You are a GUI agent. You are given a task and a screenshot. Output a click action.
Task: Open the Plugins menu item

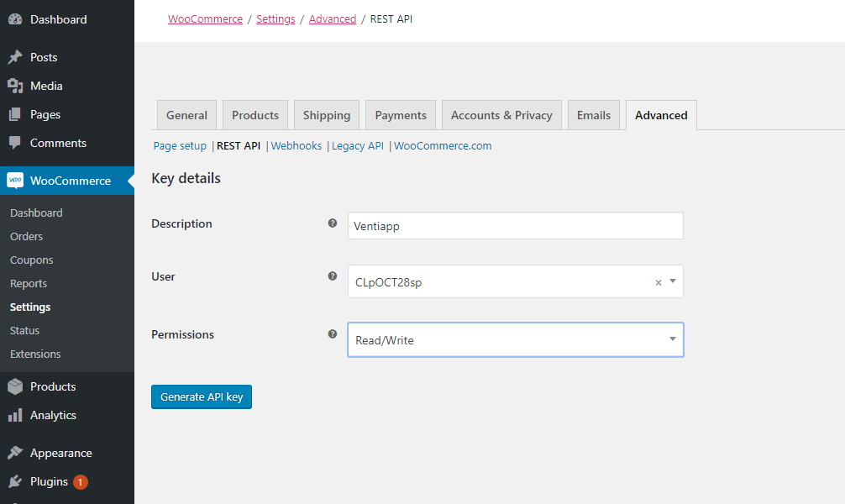coord(67,481)
